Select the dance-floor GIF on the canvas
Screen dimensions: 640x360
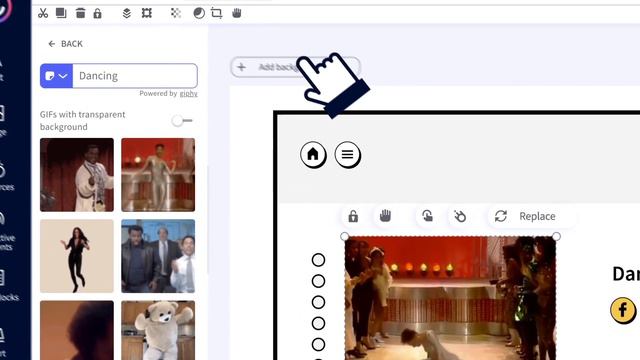point(450,298)
